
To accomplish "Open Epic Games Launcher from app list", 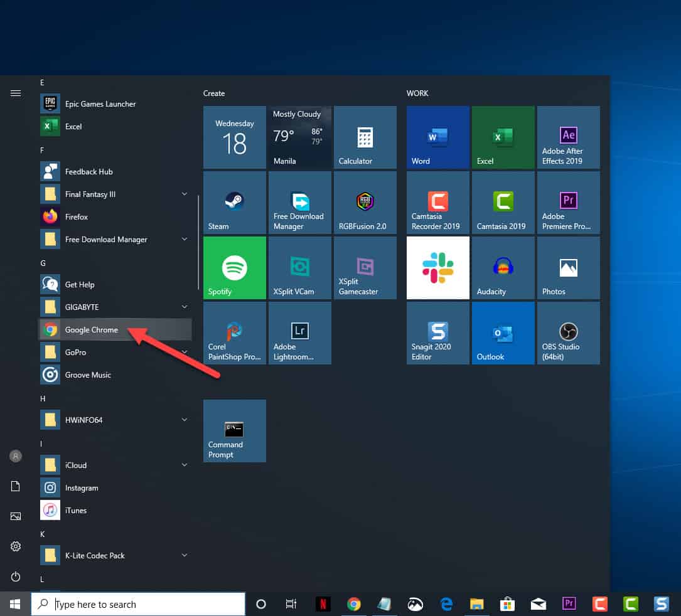I will tap(115, 104).
